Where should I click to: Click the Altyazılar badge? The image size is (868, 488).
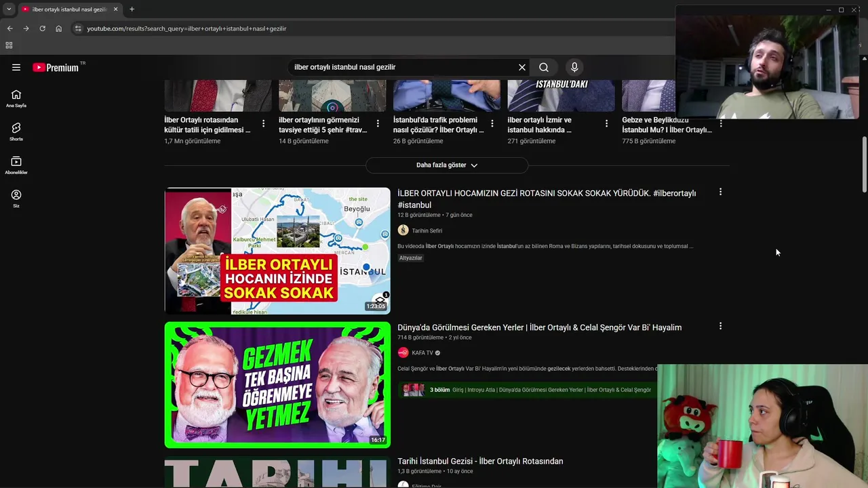[411, 258]
